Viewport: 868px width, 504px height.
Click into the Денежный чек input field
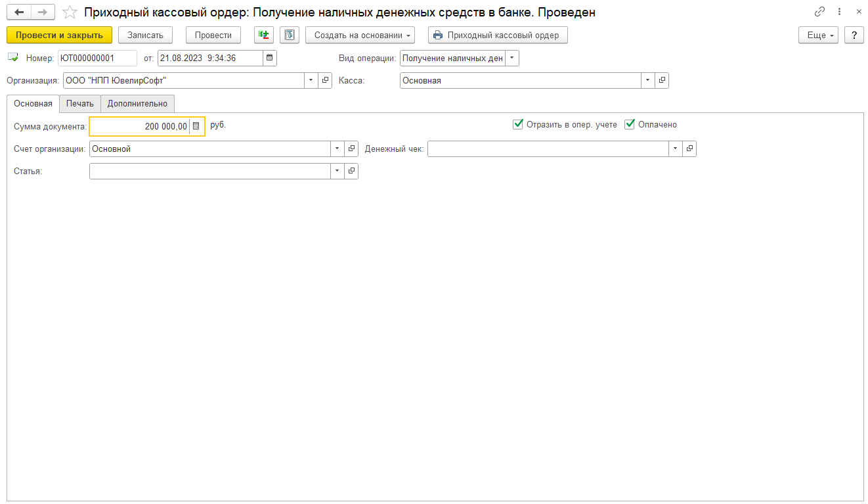[x=548, y=149]
